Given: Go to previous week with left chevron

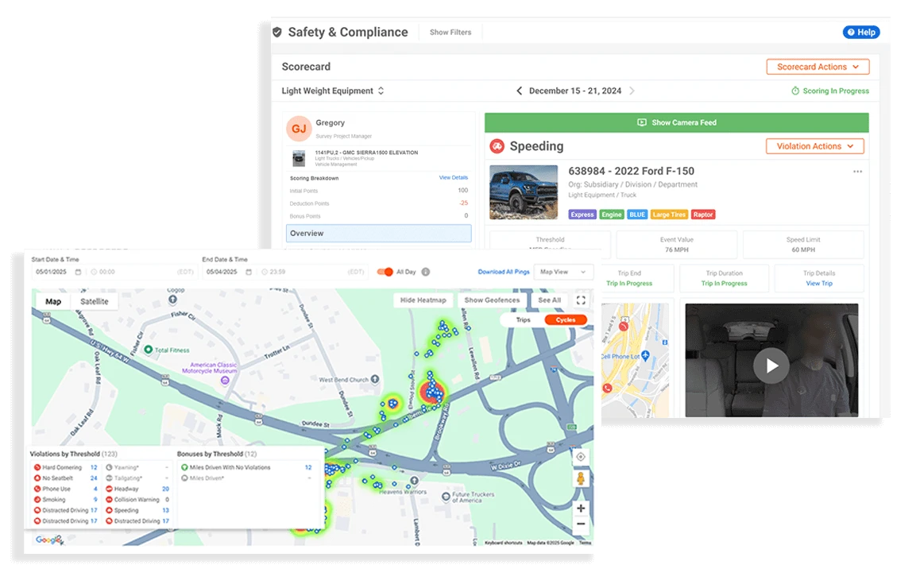Looking at the screenshot, I should click(520, 91).
